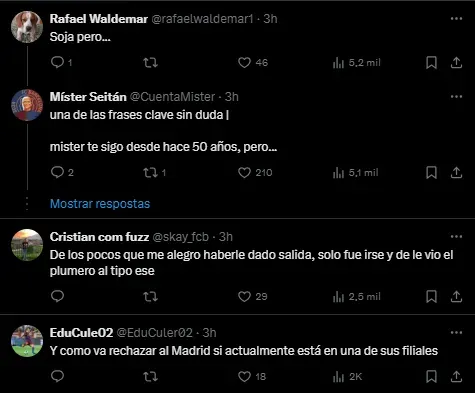
Task: Show hidden replies via Mostrar respostas
Action: (100, 204)
